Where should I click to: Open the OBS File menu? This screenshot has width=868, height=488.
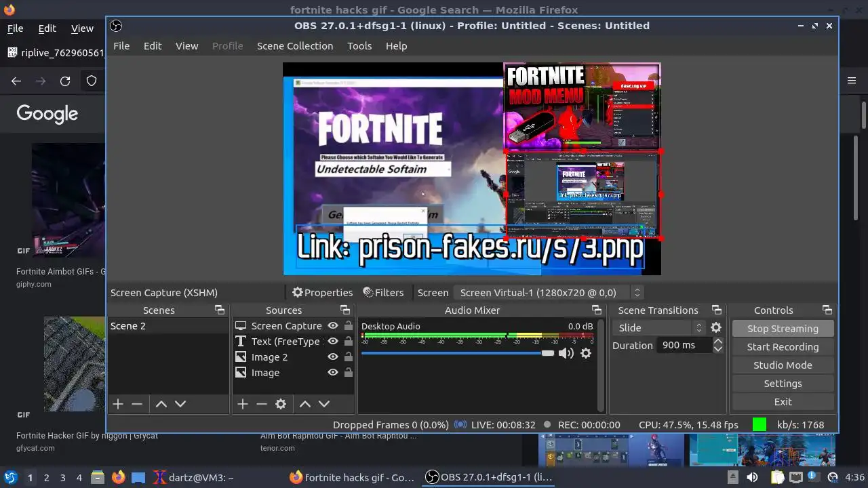(x=121, y=46)
